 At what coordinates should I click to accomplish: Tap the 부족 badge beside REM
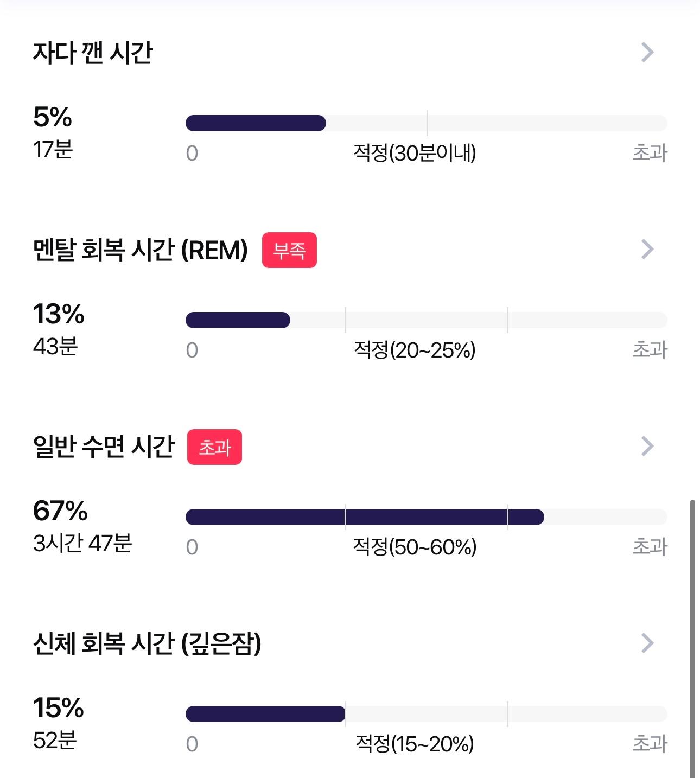click(289, 250)
